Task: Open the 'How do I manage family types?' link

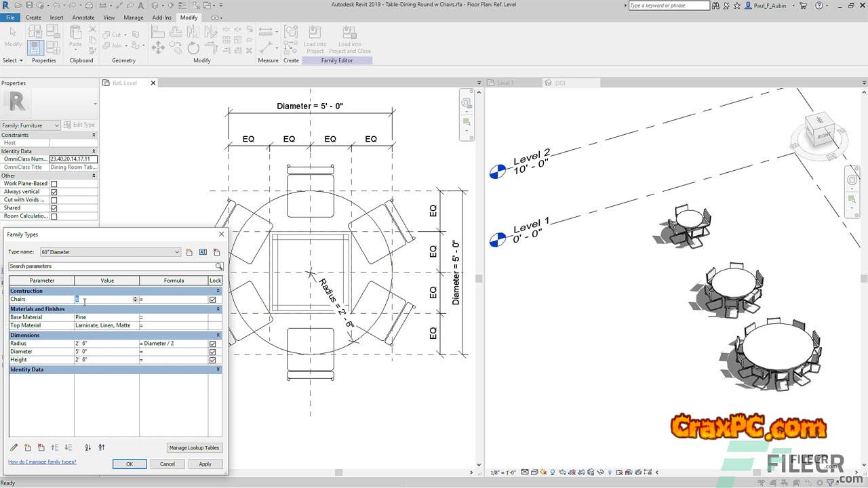Action: pyautogui.click(x=42, y=462)
